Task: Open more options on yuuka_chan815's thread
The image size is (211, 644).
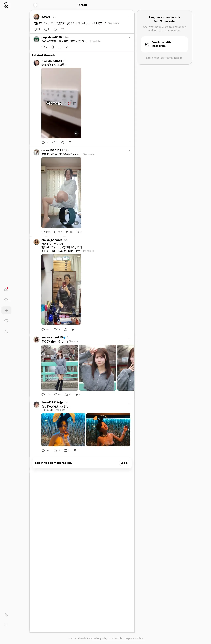Action: pos(129,337)
